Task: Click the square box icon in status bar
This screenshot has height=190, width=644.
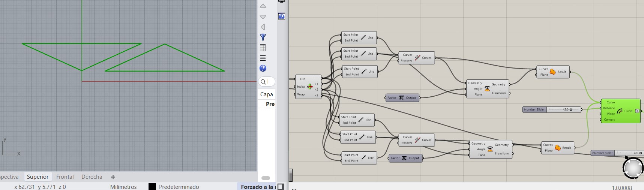Action: 281,187
